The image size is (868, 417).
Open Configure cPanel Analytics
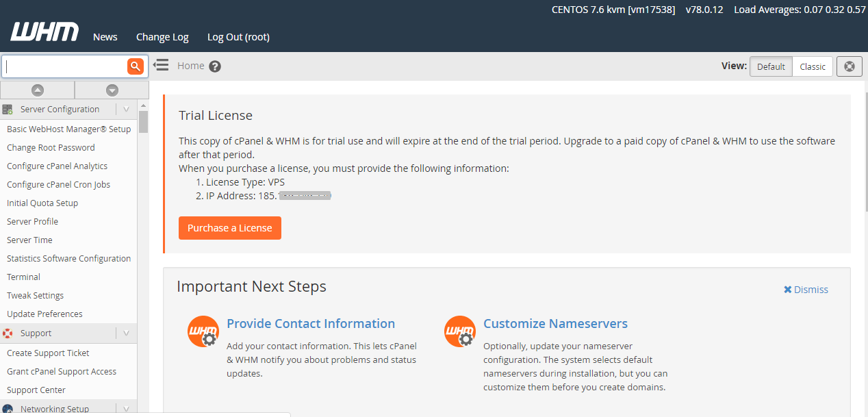(57, 166)
